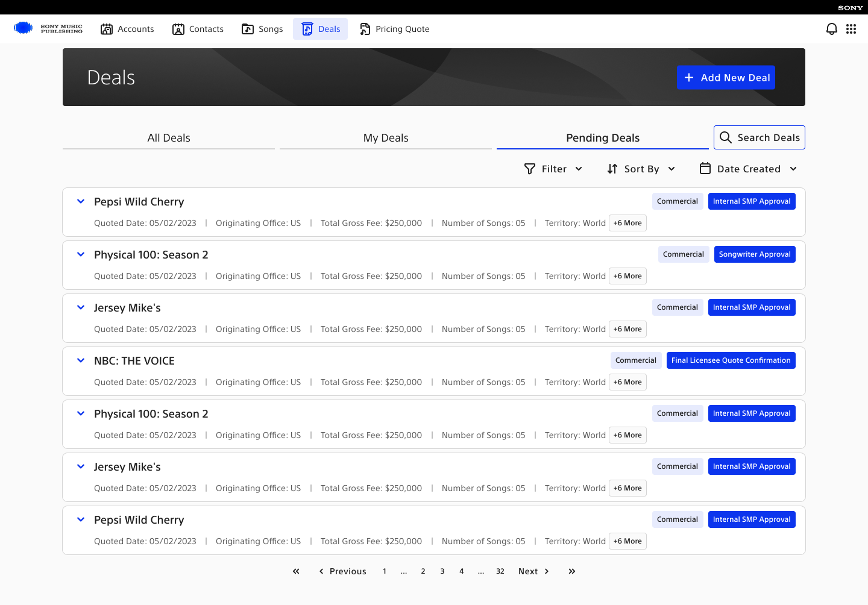This screenshot has width=868, height=605.
Task: Click the Commercial tag on NBC: THE VOICE
Action: (x=636, y=360)
